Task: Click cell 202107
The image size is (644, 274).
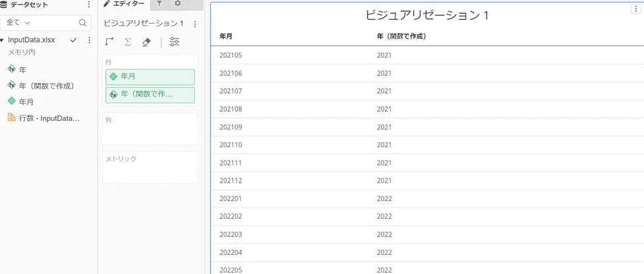Action: click(231, 91)
